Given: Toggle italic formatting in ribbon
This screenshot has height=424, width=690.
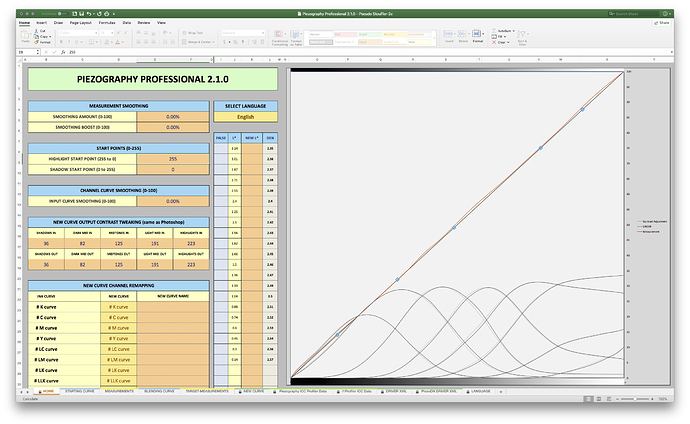Looking at the screenshot, I should pos(69,42).
